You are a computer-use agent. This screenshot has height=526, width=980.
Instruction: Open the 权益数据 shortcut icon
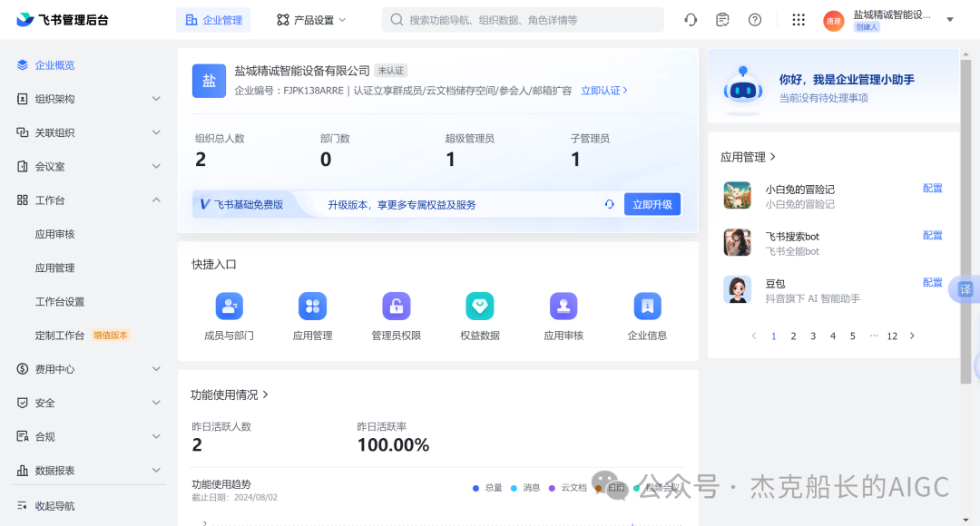[x=480, y=307]
